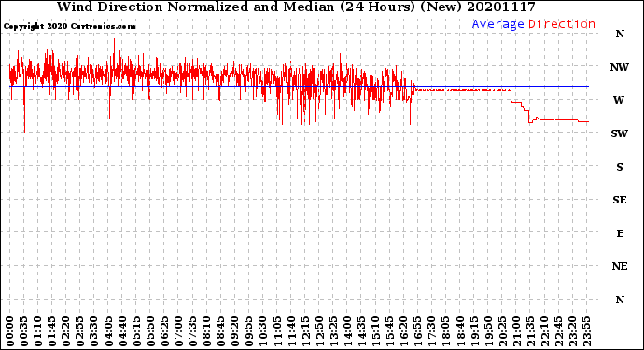This screenshot has width=644, height=350.
Task: Click the 'Copyright 2020 Cartronics.com' text
Action: point(70,26)
